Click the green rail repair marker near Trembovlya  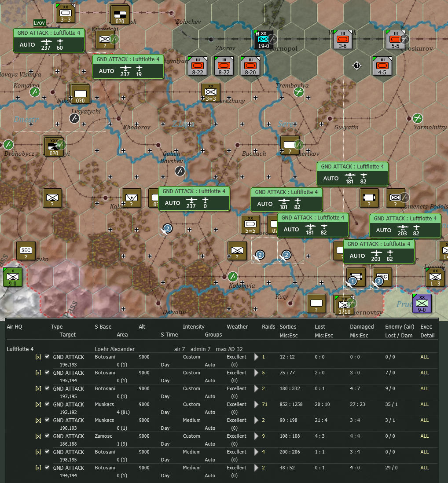298,91
